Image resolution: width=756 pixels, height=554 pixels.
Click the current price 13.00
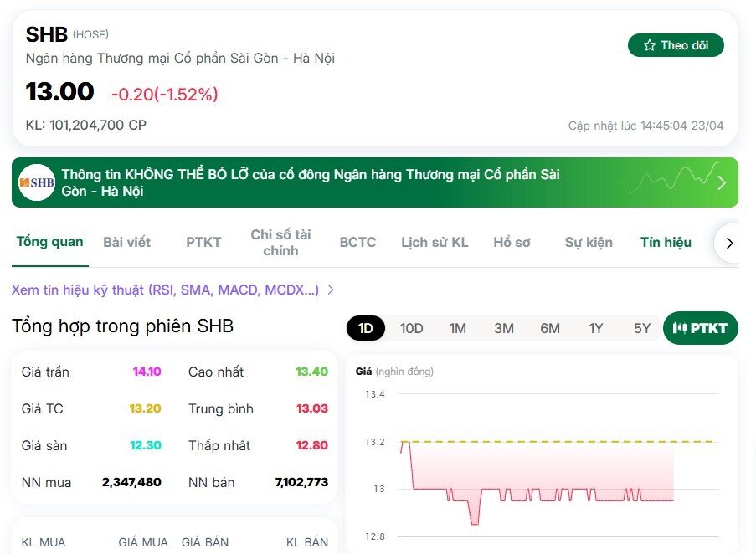59,91
